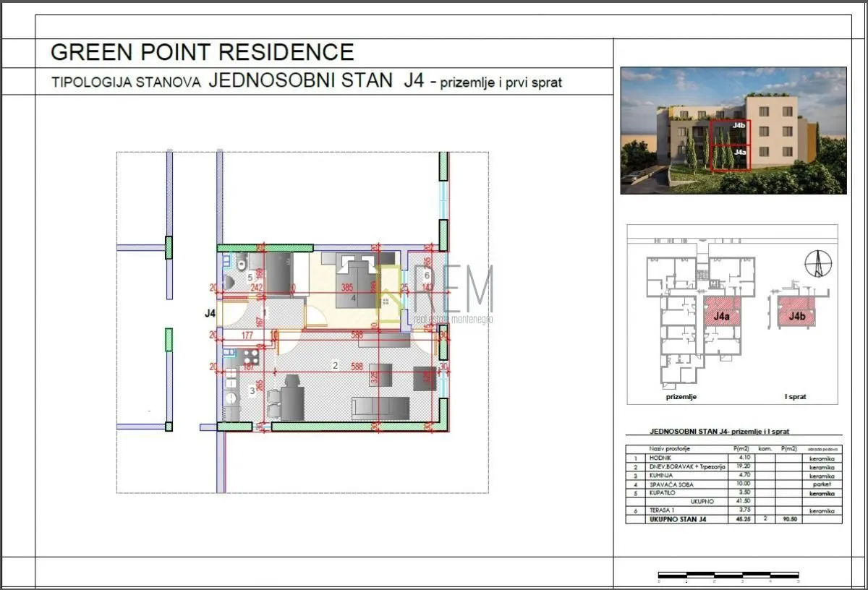Click the table title 'JEDNOSOBNI STAN J4- prizemlje i I sprat'
The image size is (868, 590).
click(x=719, y=432)
